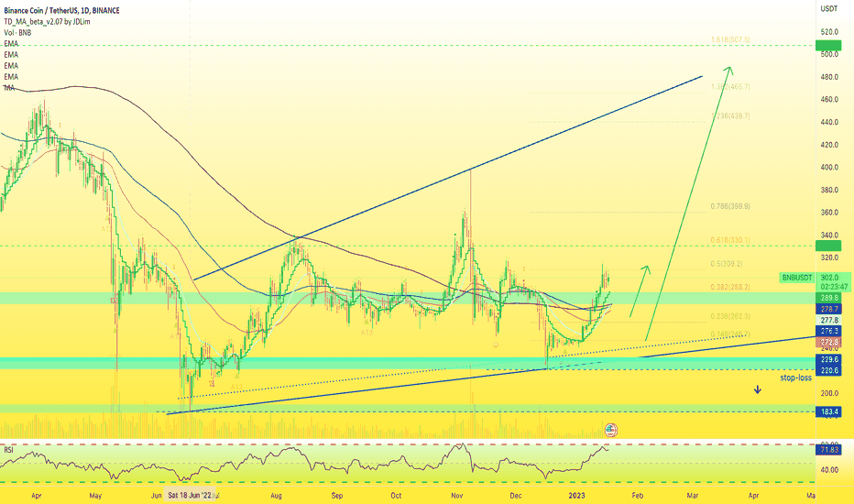Click the 460.0 tick on price axis

[x=829, y=100]
